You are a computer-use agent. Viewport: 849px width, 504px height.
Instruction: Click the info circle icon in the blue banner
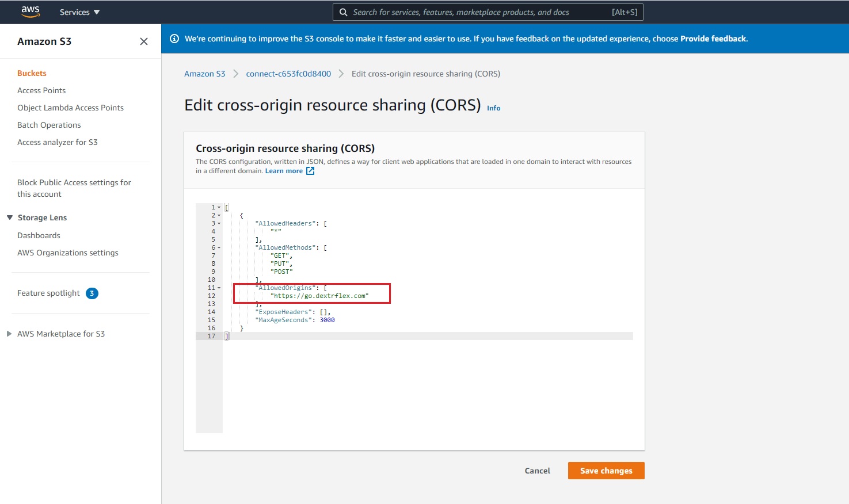click(174, 39)
